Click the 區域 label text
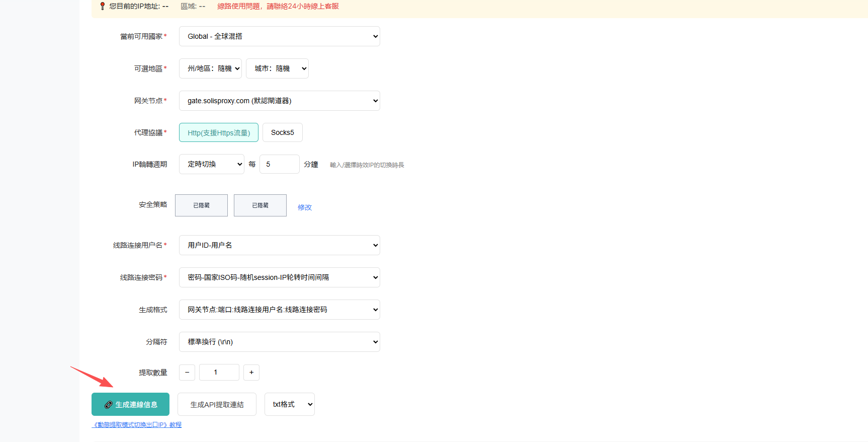This screenshot has height=442, width=868. [x=193, y=6]
